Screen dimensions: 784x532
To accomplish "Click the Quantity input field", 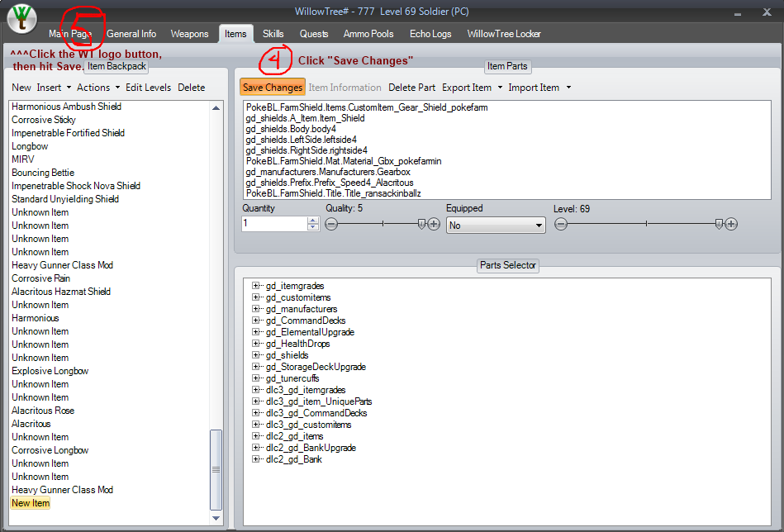I will click(274, 224).
